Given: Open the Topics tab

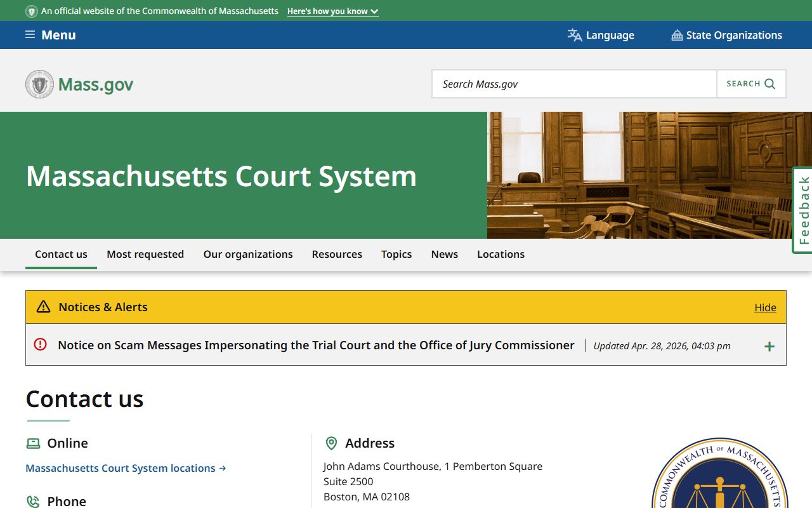Looking at the screenshot, I should (x=396, y=254).
